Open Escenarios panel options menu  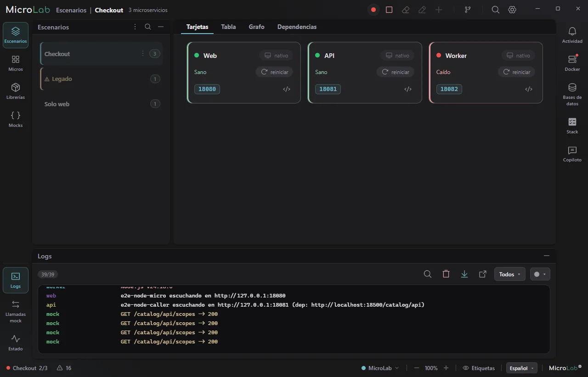coord(135,27)
